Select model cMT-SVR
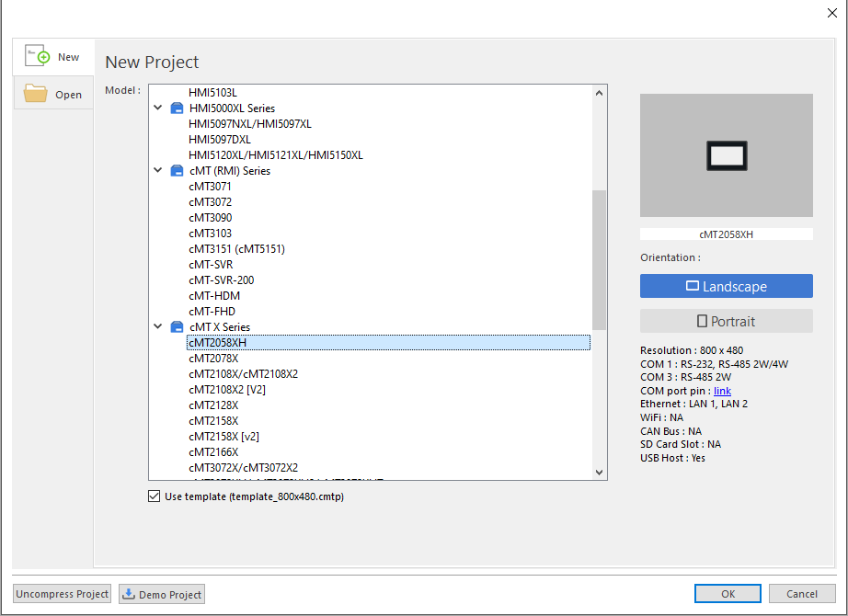The image size is (848, 616). [211, 265]
